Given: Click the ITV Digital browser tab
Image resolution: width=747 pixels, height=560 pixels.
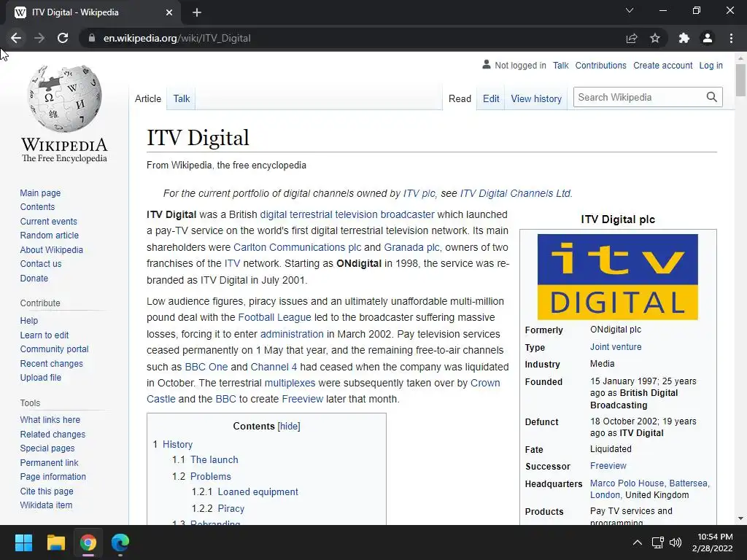Looking at the screenshot, I should pyautogui.click(x=93, y=12).
